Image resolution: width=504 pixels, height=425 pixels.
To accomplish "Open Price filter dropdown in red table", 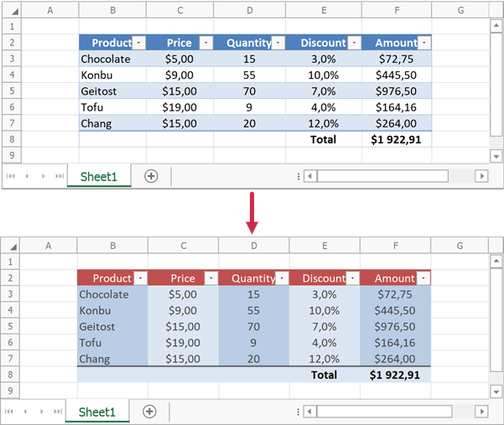I will coord(211,278).
